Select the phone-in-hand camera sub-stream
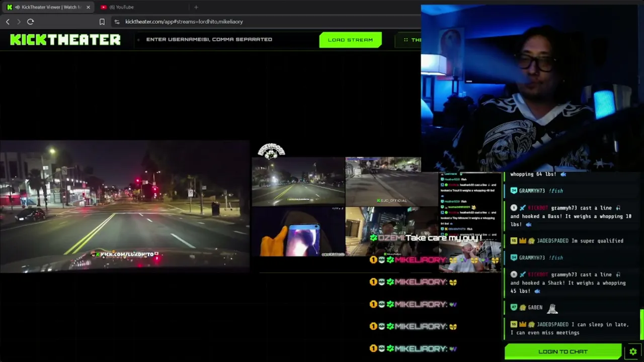This screenshot has height=362, width=644. coord(298,232)
